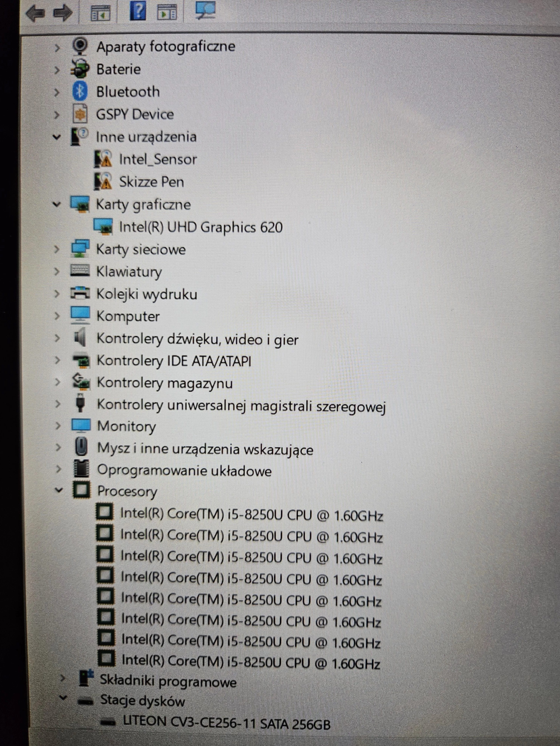560x746 pixels.
Task: Expand the Baterie node
Action: (57, 70)
